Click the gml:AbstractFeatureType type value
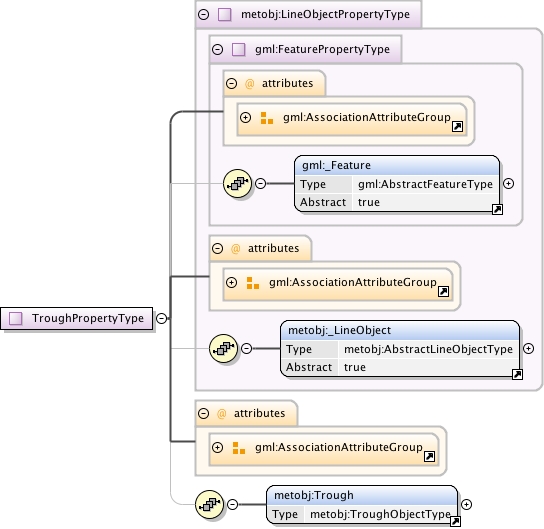 (425, 184)
